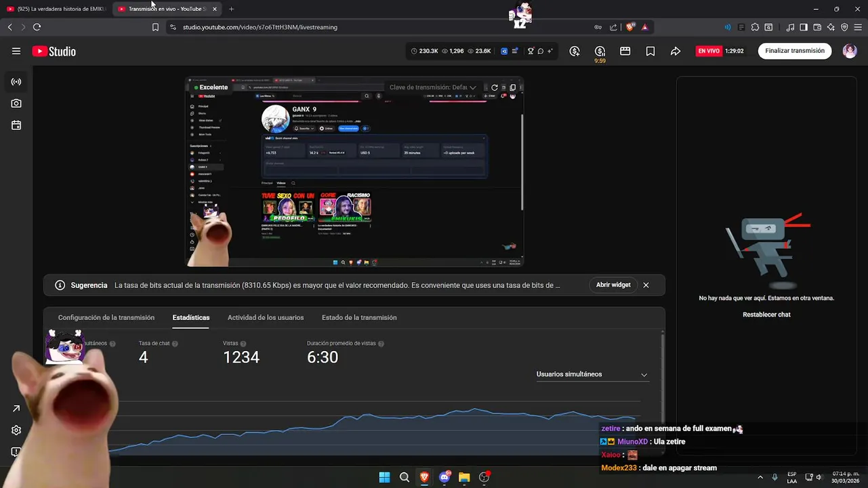
Task: Open Windows taskbar search
Action: pyautogui.click(x=405, y=477)
